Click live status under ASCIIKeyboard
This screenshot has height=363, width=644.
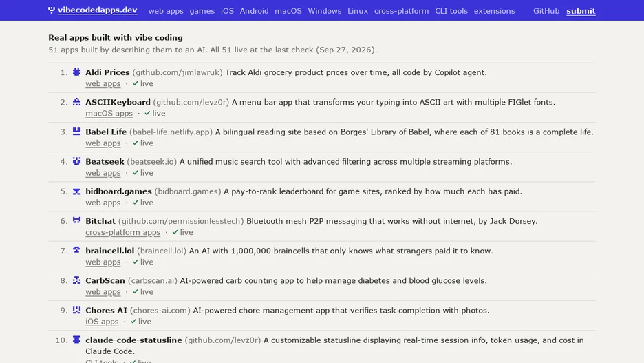(x=155, y=114)
